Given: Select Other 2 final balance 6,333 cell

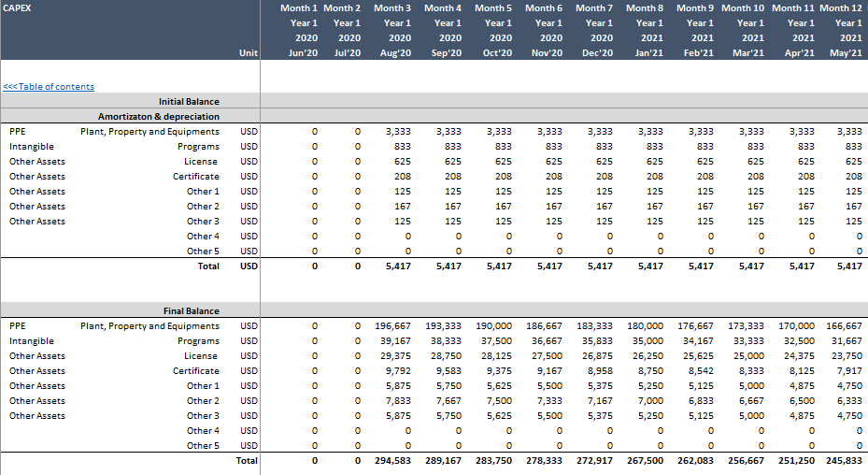Looking at the screenshot, I should pyautogui.click(x=849, y=401).
